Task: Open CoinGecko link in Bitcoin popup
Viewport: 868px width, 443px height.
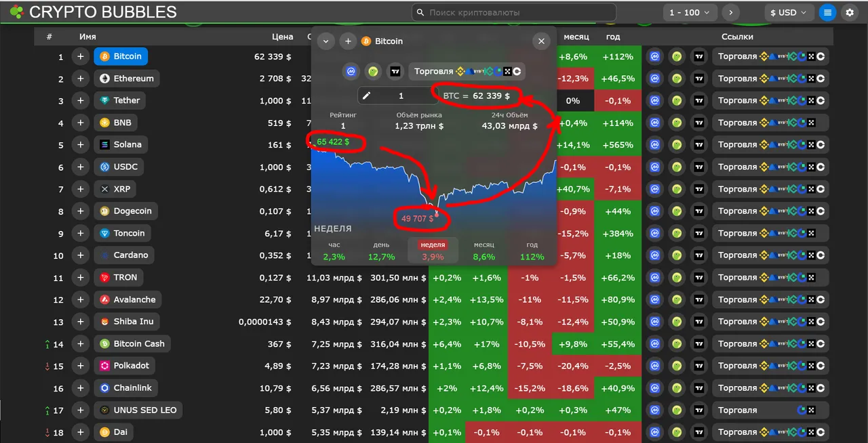Action: [x=373, y=71]
